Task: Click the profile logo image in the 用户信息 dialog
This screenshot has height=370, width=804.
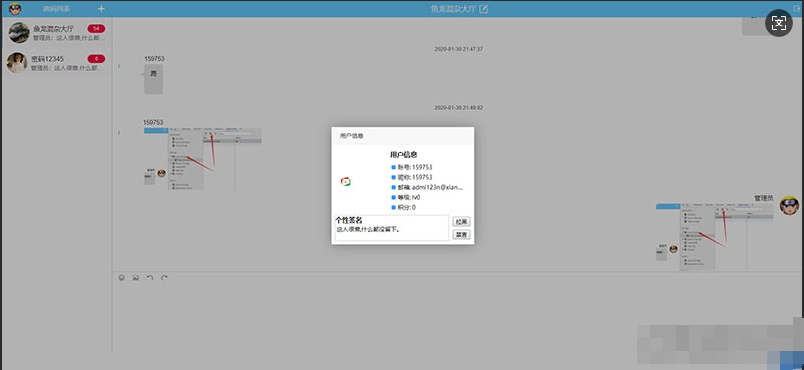Action: pos(346,181)
